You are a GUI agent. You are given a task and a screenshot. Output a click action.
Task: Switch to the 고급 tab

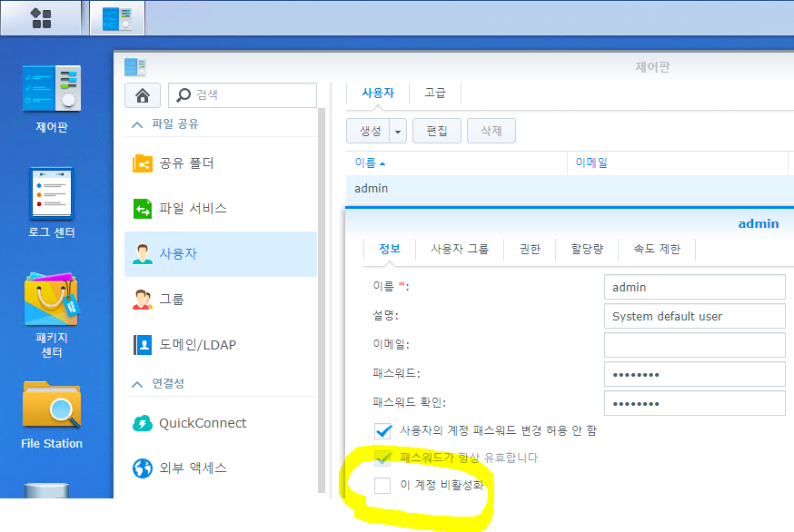(435, 94)
